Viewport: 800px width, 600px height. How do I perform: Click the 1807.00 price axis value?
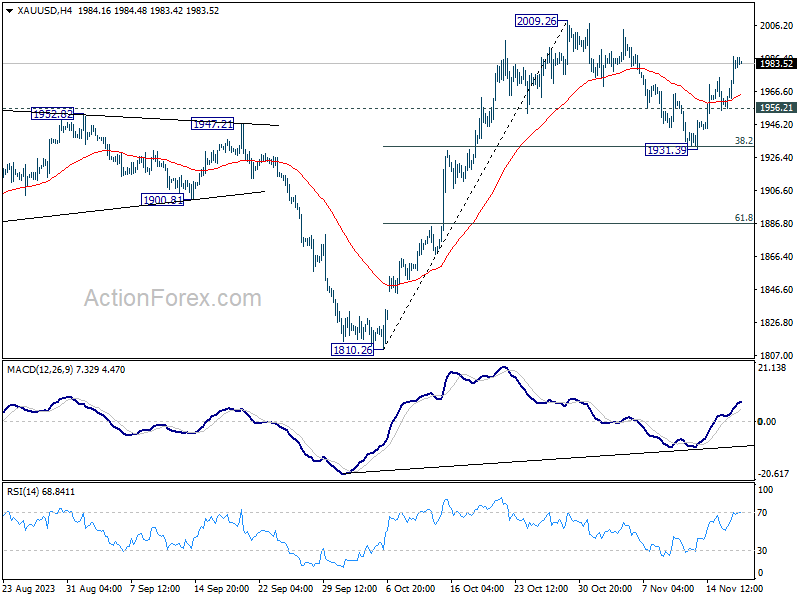pos(776,355)
